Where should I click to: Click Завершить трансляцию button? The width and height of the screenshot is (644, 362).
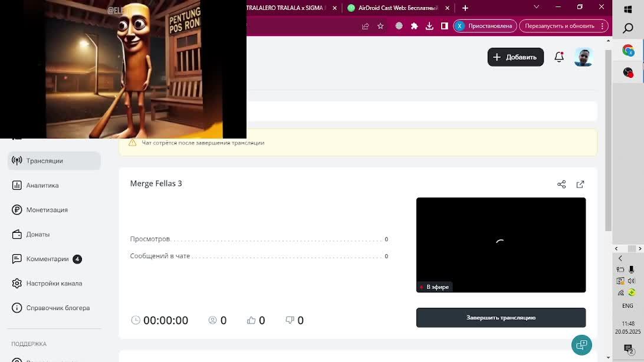point(501,318)
